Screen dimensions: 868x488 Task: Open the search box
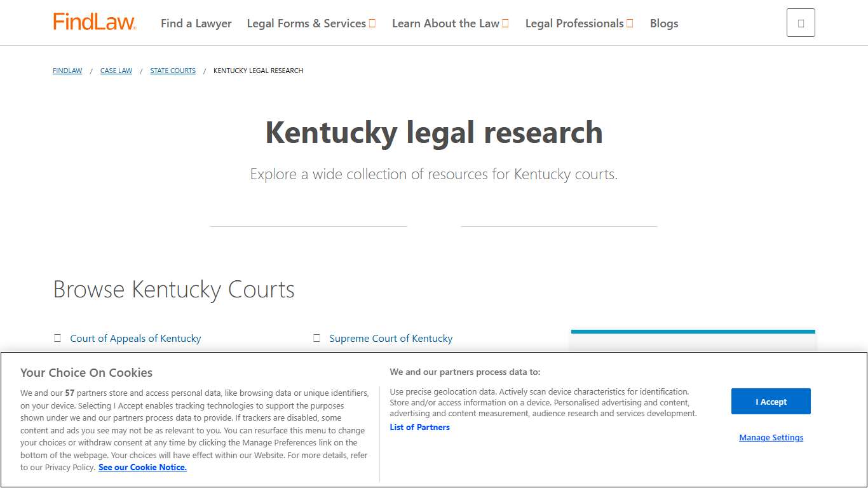pyautogui.click(x=800, y=22)
